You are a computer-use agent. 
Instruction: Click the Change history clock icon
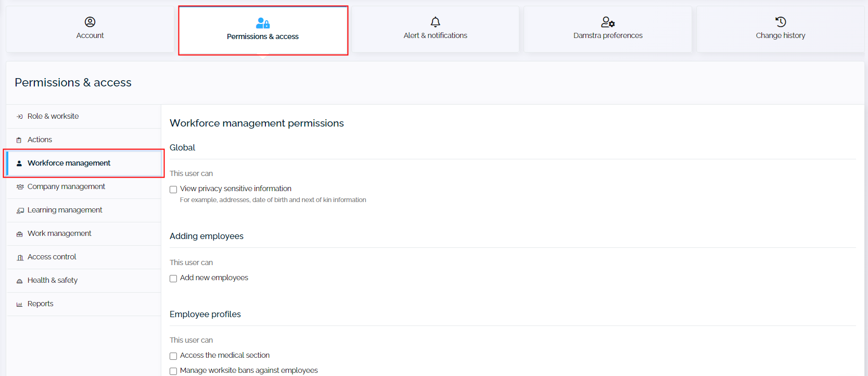point(781,22)
